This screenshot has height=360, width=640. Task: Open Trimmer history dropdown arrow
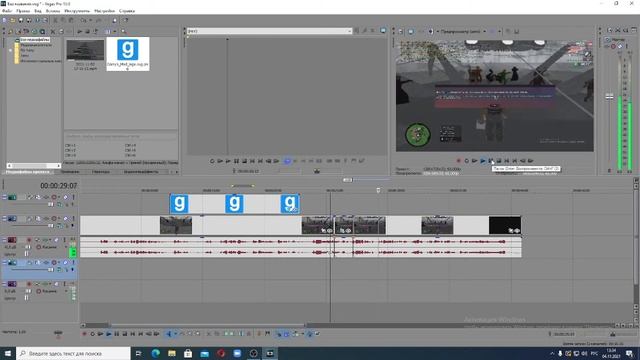[349, 31]
